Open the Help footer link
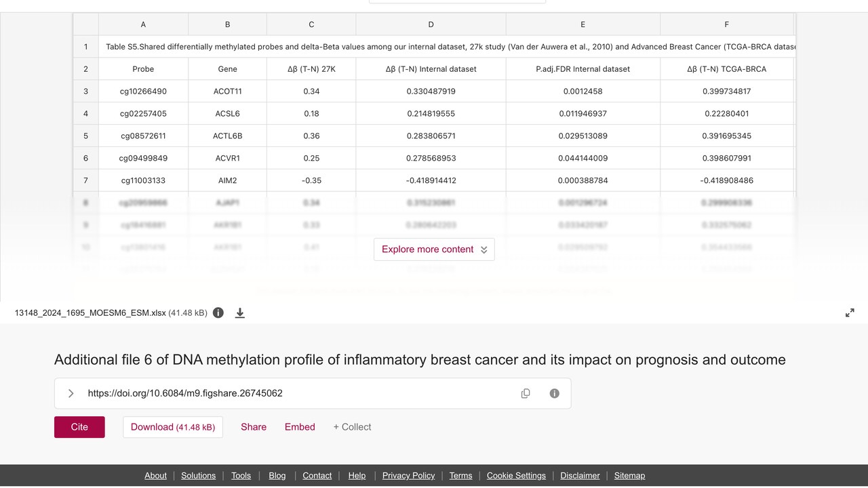Viewport: 868px width, 488px height. tap(357, 476)
